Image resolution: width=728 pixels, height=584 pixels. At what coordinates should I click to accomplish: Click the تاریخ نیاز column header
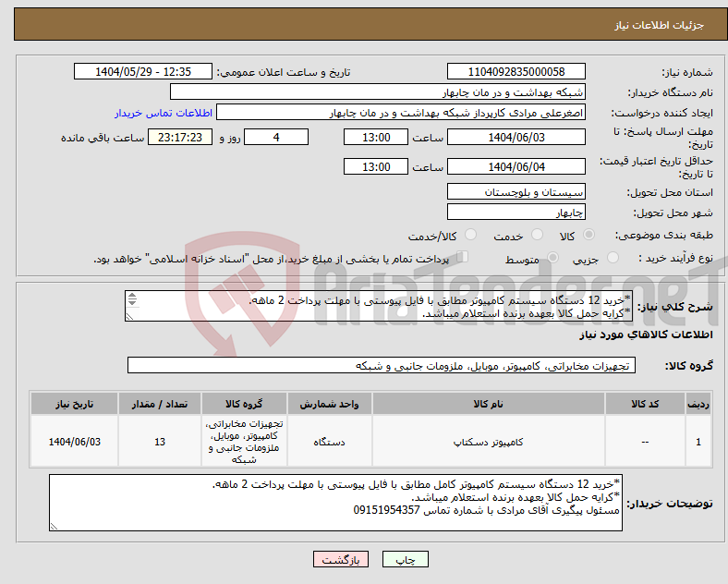point(74,404)
